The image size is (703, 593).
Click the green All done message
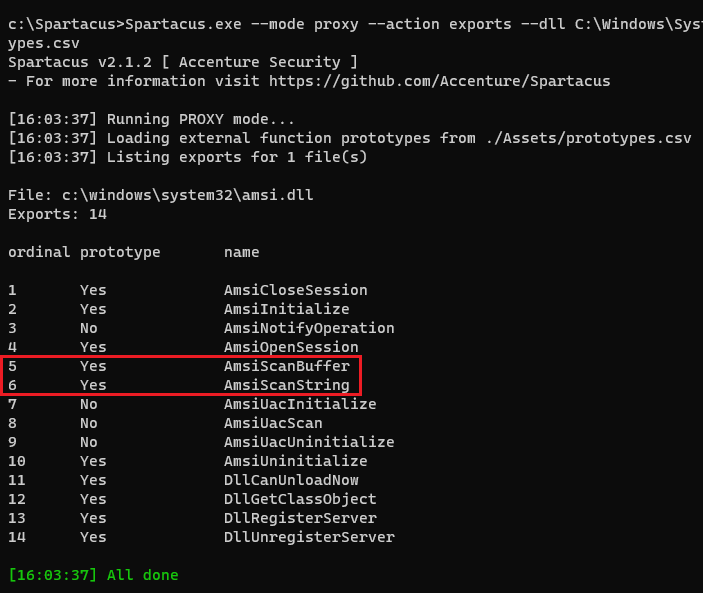(x=93, y=575)
